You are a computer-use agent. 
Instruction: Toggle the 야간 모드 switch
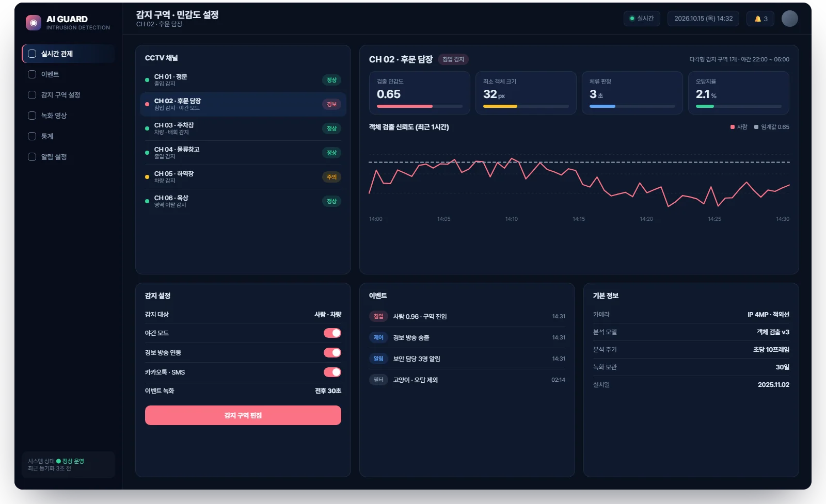coord(332,333)
